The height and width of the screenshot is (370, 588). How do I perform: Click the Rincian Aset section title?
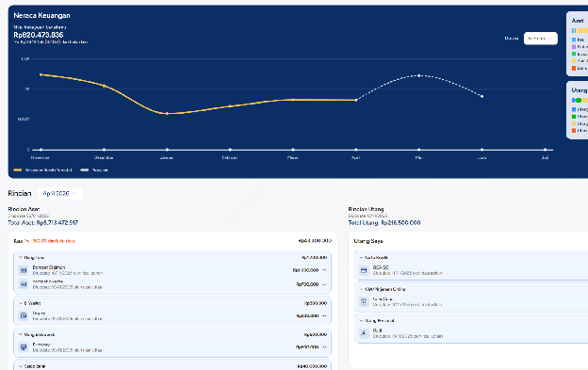point(24,209)
